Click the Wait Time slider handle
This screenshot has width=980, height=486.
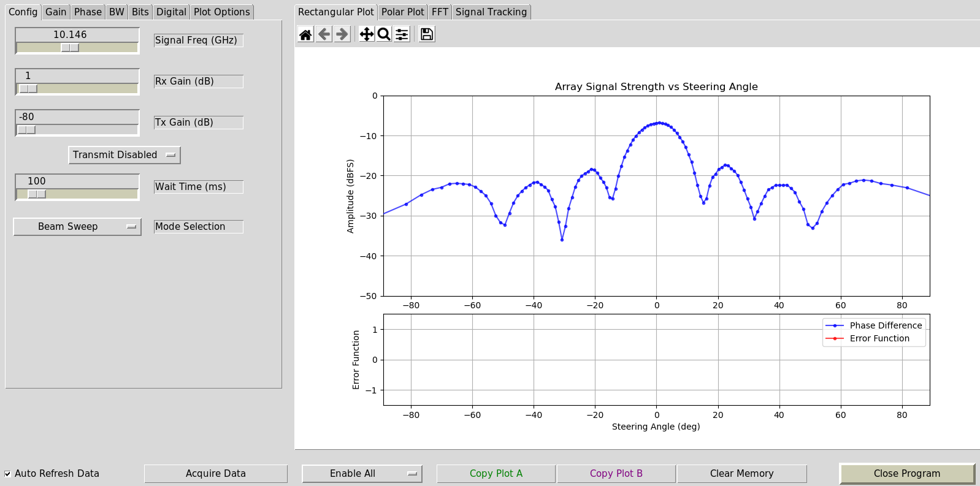point(37,194)
